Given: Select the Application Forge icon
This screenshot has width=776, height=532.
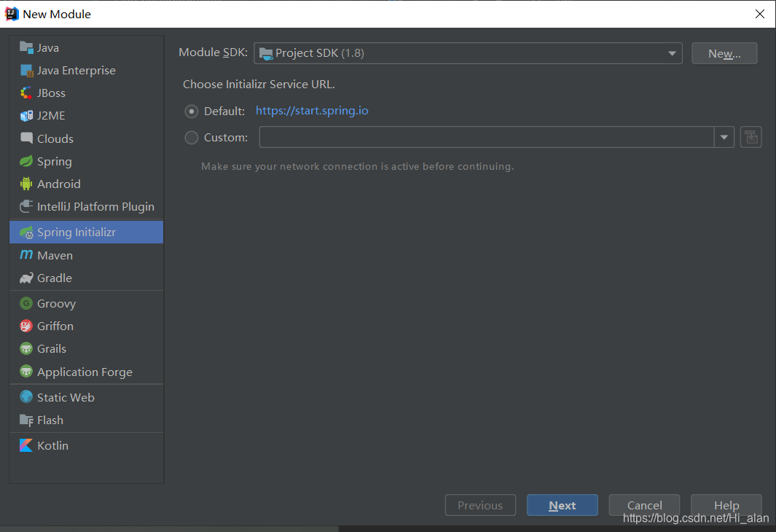Looking at the screenshot, I should (x=26, y=371).
